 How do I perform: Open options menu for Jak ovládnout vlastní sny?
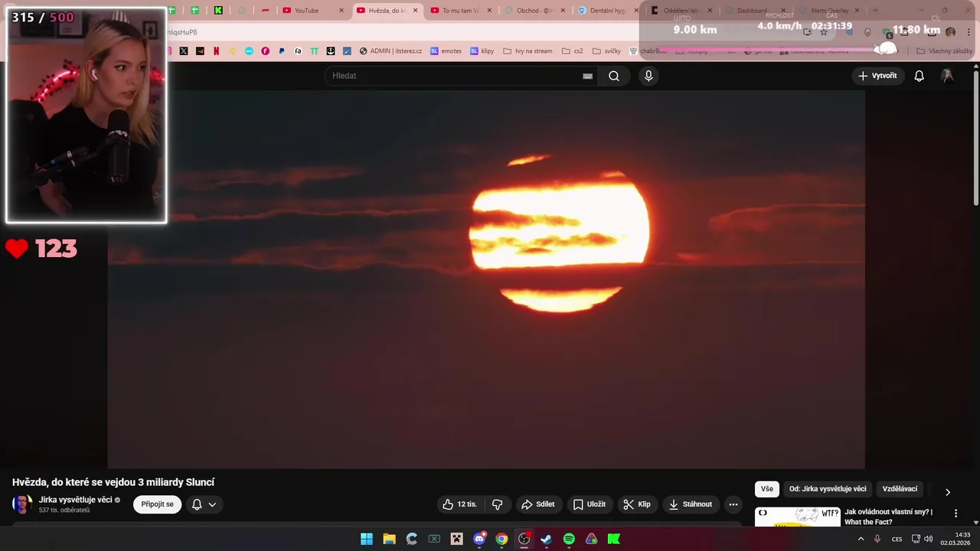[955, 514]
